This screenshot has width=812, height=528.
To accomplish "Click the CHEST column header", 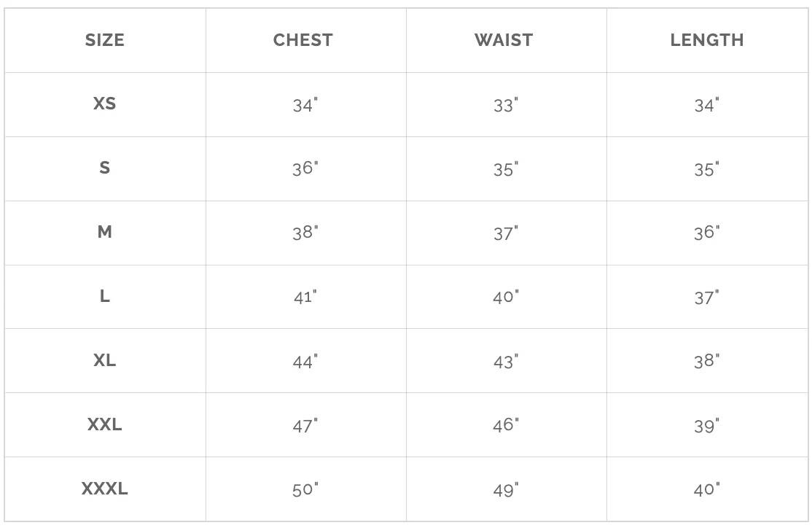I will pyautogui.click(x=303, y=40).
